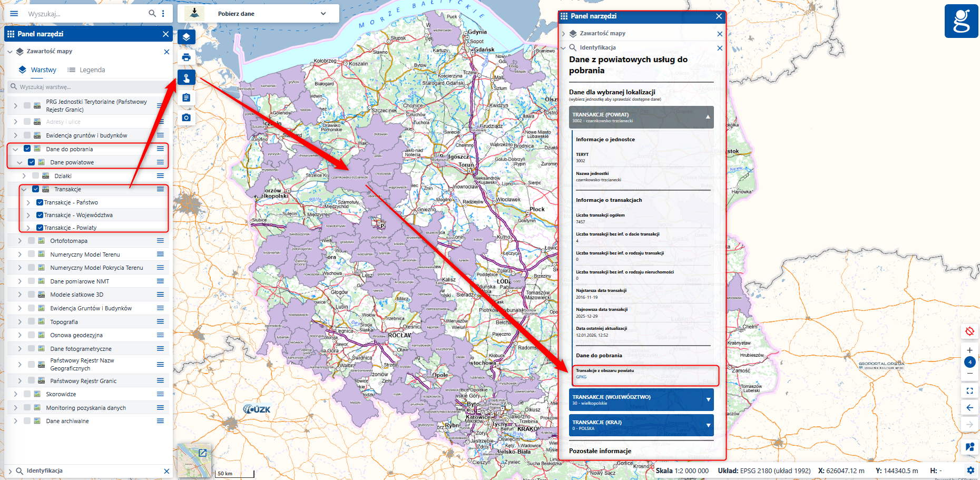The width and height of the screenshot is (980, 480).
Task: Collapse the TRANSAKCJE (POWIAT) section
Action: point(708,117)
